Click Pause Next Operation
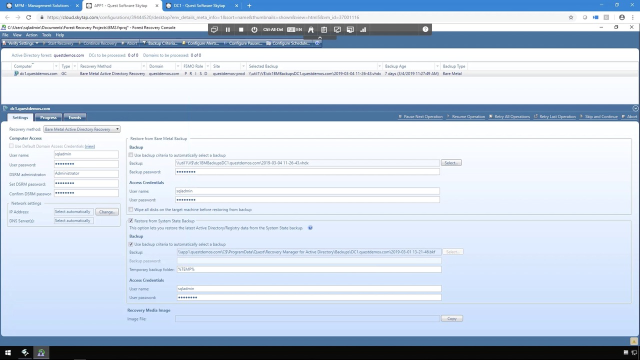The height and width of the screenshot is (360, 640). (x=420, y=117)
